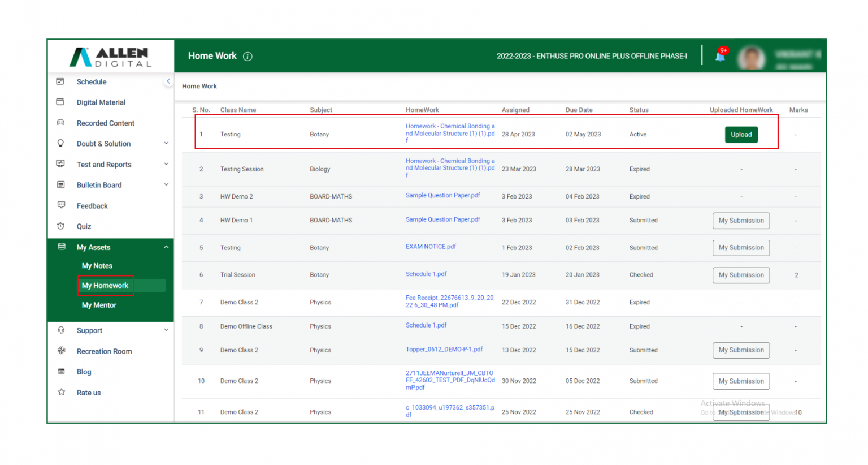The height and width of the screenshot is (465, 868).
Task: Expand the Test and Reports chevron
Action: 166,164
